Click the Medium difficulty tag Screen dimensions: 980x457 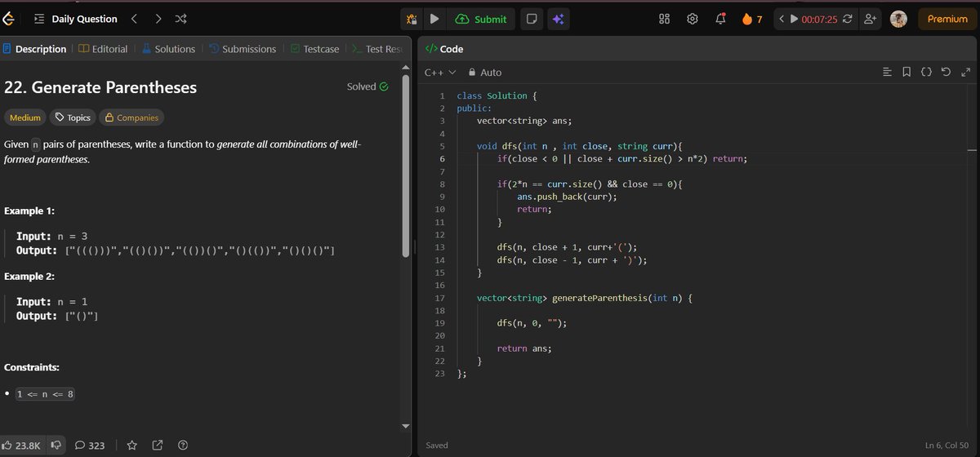pyautogui.click(x=24, y=118)
